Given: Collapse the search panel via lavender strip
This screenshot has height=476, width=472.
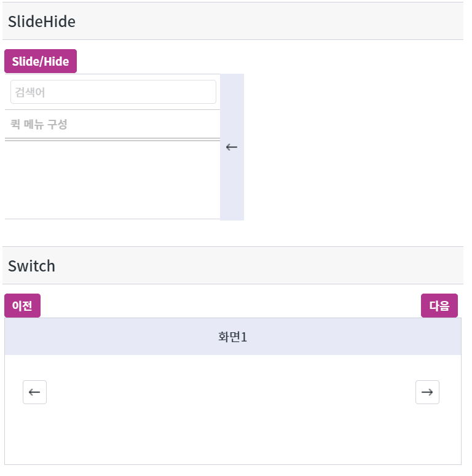Looking at the screenshot, I should (232, 147).
